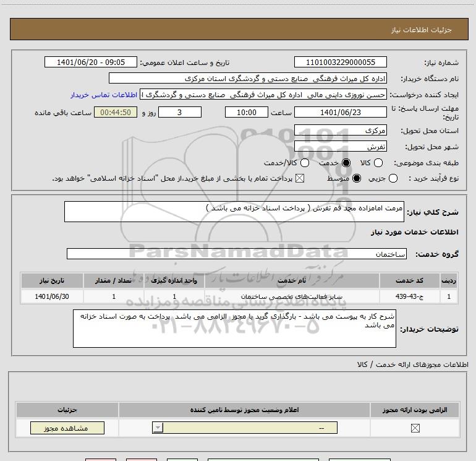The height and width of the screenshot is (461, 476).
Task: Click the deadline date field 1401/06/23
Action: point(340,112)
